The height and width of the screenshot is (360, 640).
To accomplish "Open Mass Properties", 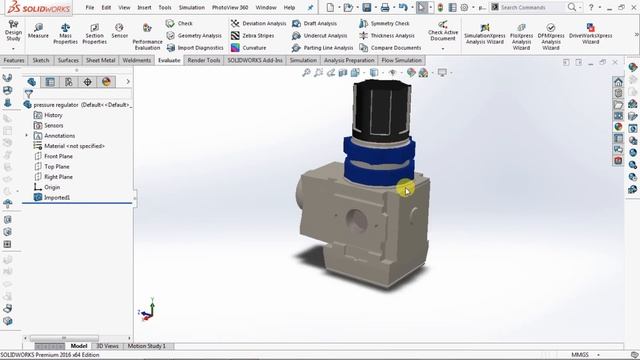I will [65, 33].
